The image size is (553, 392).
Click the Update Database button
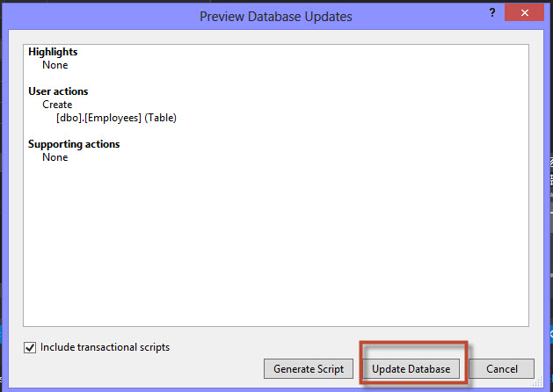[411, 369]
